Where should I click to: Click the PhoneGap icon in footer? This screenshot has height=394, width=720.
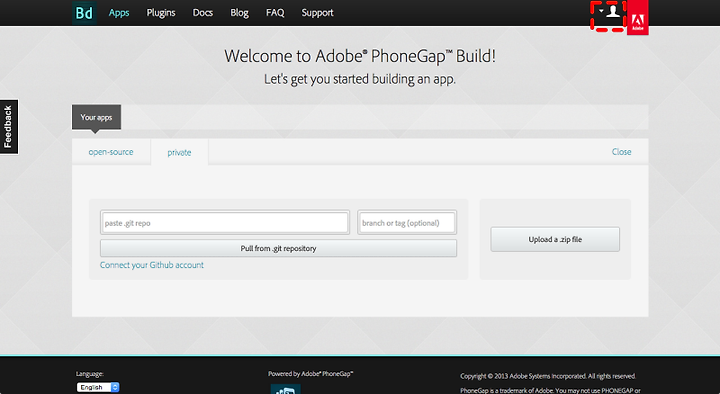point(286,389)
